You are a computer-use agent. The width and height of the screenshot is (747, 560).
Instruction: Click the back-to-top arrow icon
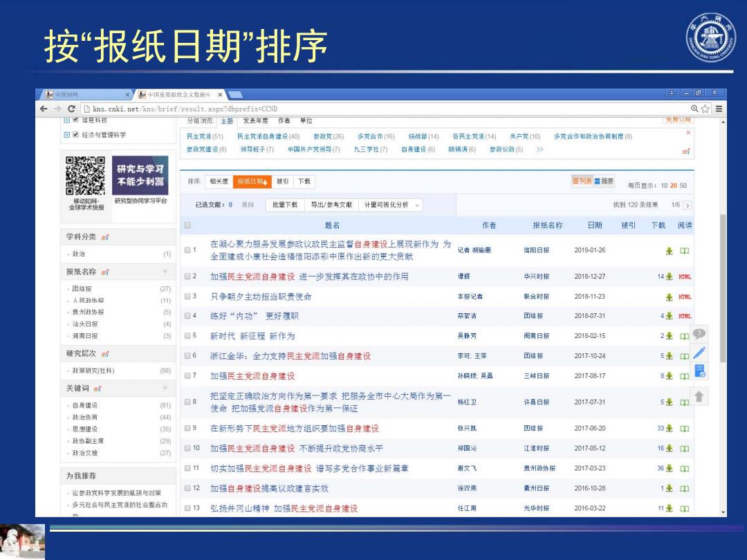(699, 396)
